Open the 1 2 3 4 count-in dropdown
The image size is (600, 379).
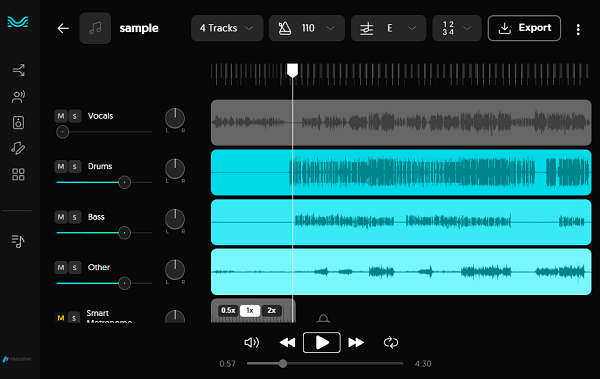coord(457,28)
